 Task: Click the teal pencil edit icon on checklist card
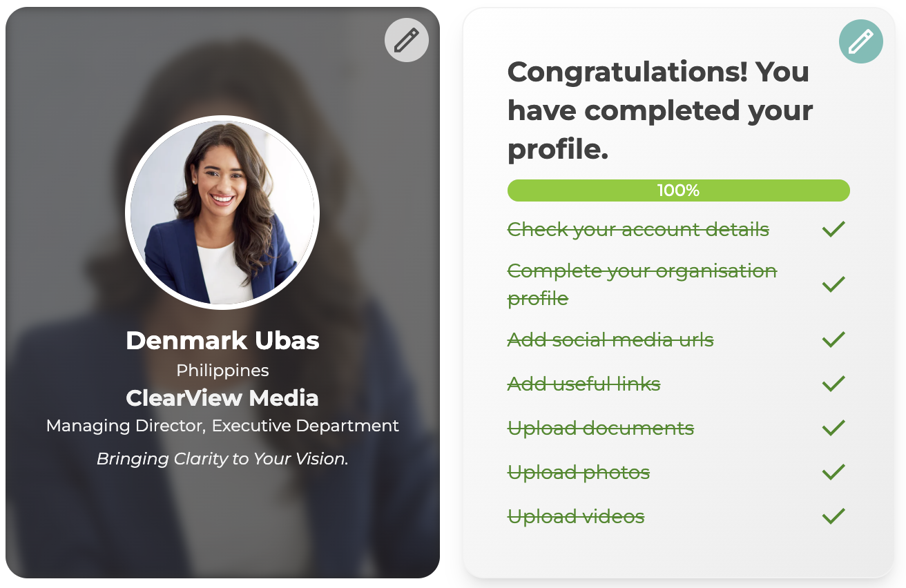point(860,41)
